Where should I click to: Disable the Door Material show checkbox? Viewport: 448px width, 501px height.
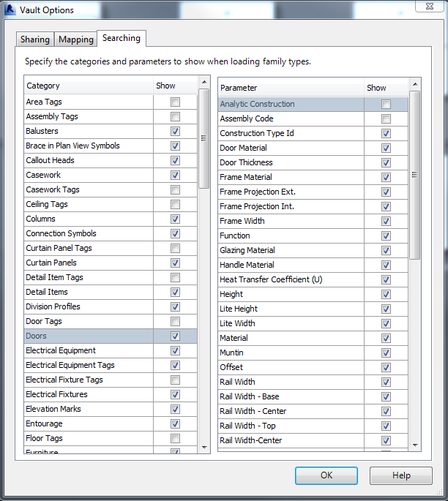(x=386, y=148)
